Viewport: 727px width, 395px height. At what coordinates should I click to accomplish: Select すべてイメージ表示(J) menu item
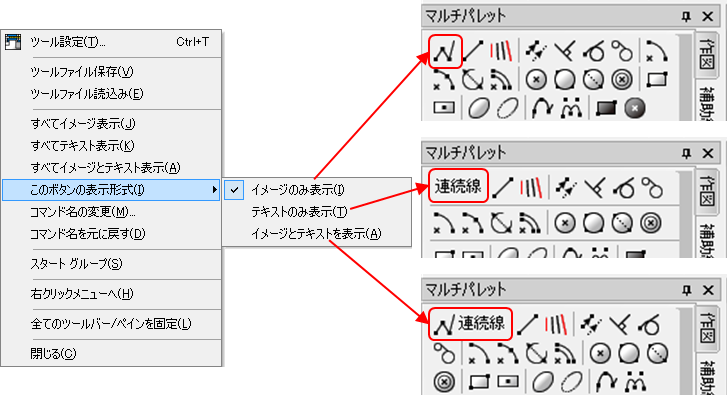click(111, 124)
